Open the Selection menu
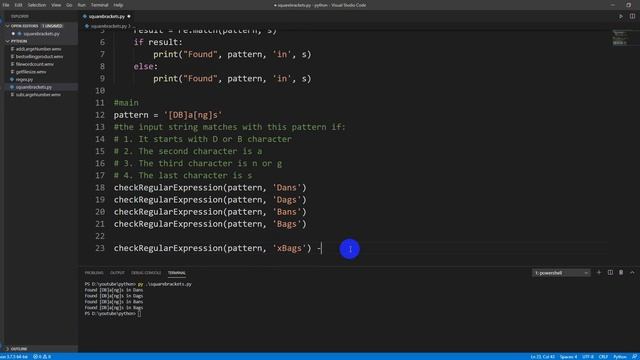640x360 pixels. pos(37,5)
